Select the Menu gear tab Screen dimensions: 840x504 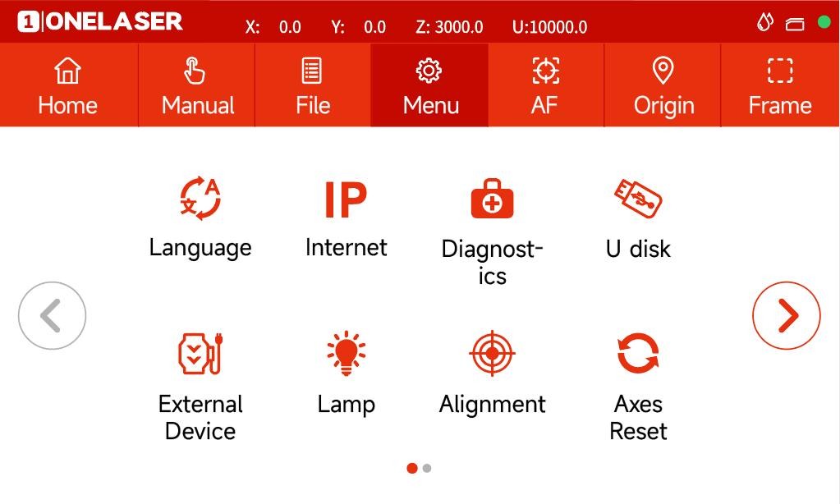(x=429, y=85)
